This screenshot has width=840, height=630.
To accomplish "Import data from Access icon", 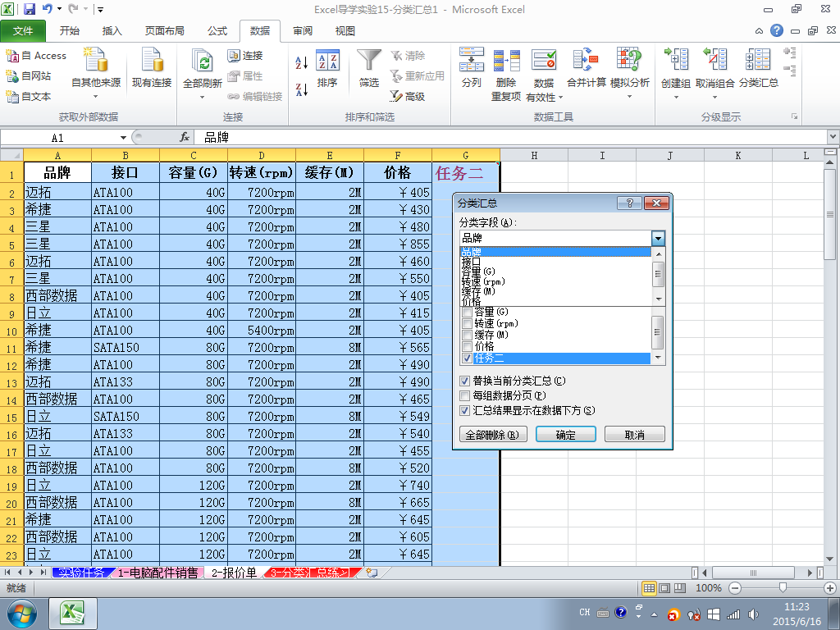I will pyautogui.click(x=36, y=56).
